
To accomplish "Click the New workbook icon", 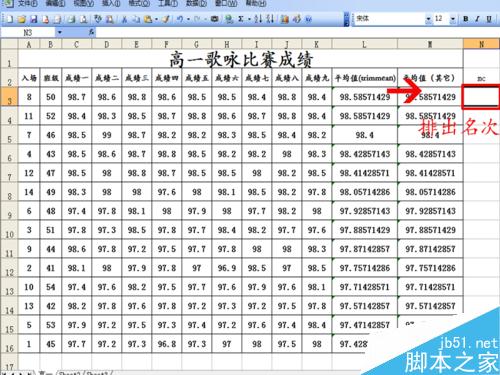I will tap(9, 19).
